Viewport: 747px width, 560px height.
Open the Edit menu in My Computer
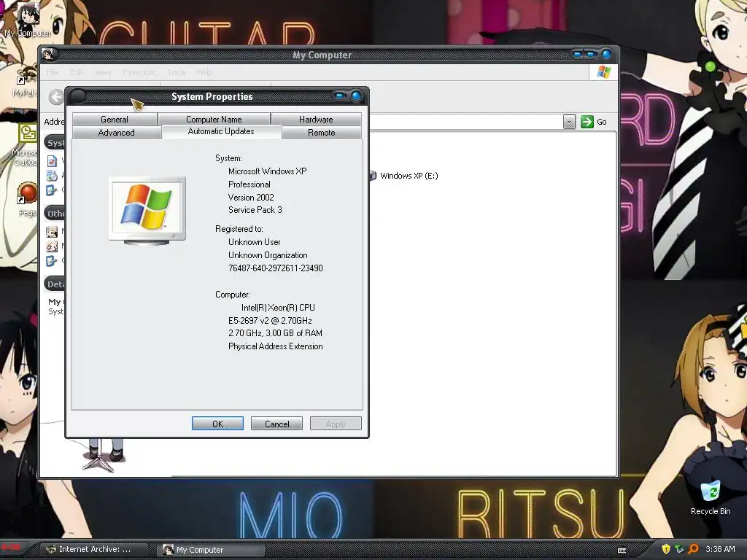77,72
